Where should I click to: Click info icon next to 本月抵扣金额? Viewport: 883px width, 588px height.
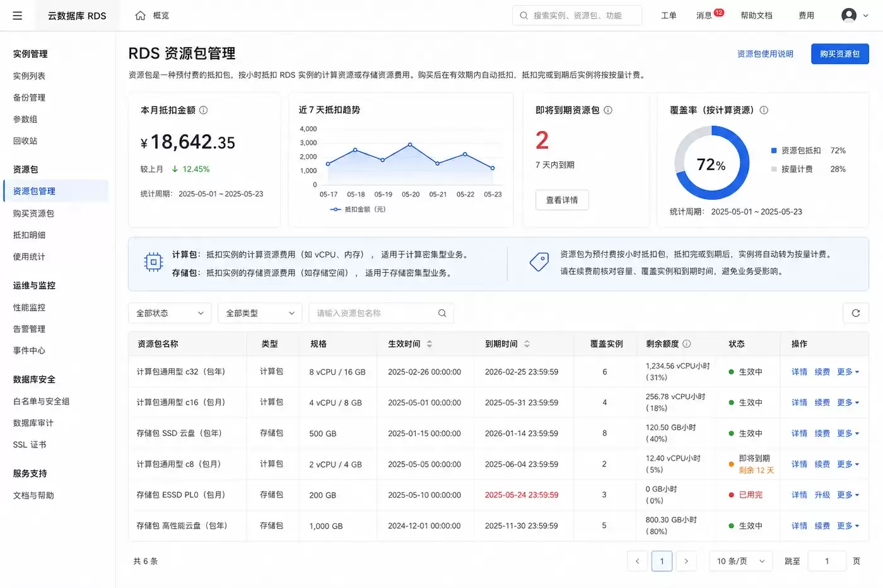pos(204,110)
